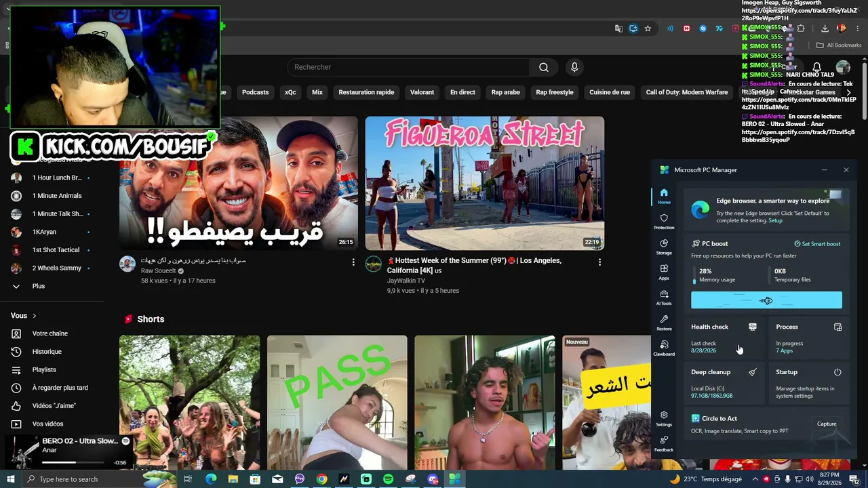The height and width of the screenshot is (488, 868).
Task: Open AI Tools in PC Manager
Action: 664,298
